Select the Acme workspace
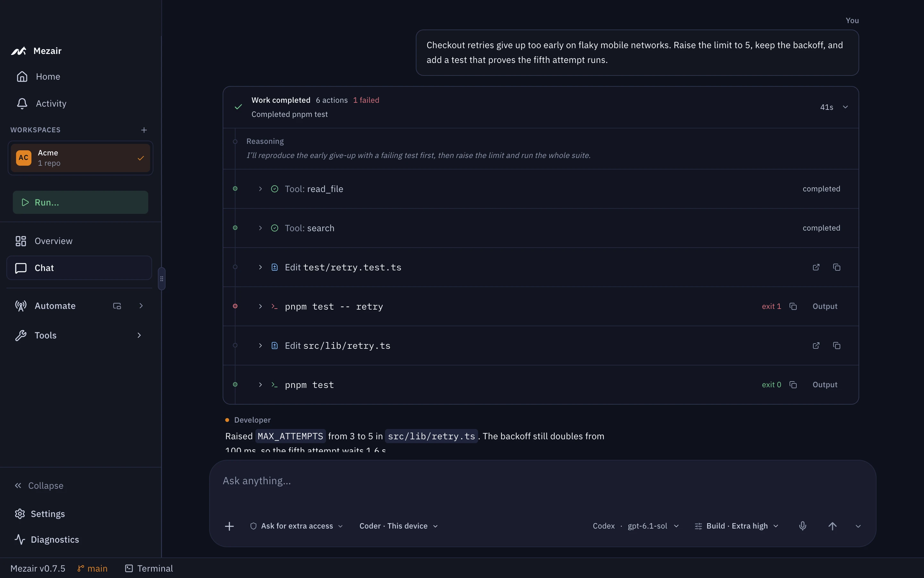This screenshot has height=578, width=924. tap(81, 158)
